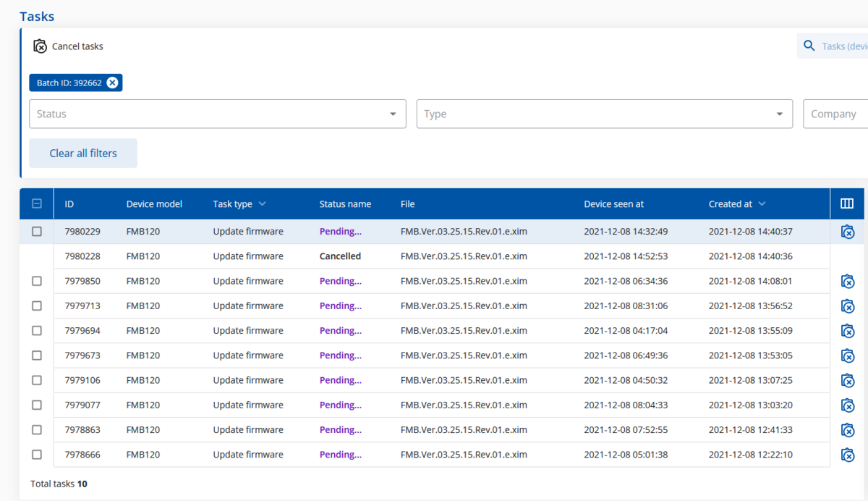Select checkbox for task 7980229

click(37, 231)
